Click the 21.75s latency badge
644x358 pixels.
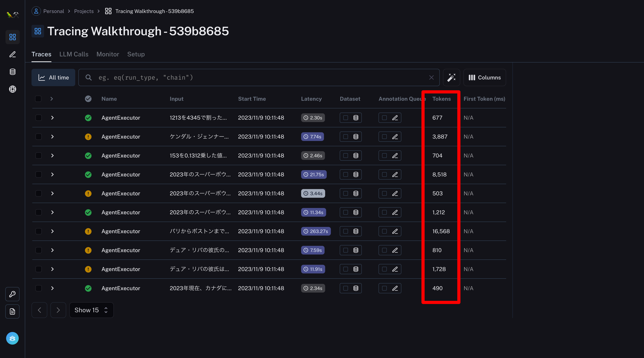(314, 174)
